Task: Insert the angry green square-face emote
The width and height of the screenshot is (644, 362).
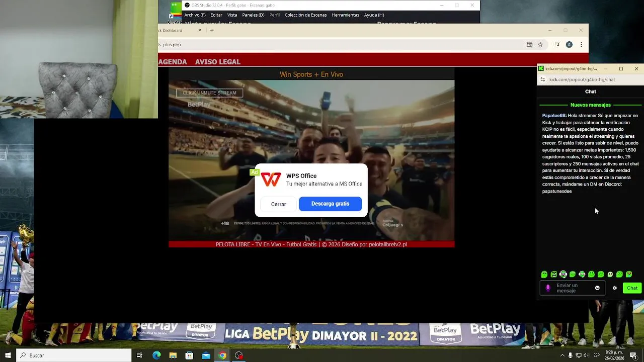Action: (554, 275)
